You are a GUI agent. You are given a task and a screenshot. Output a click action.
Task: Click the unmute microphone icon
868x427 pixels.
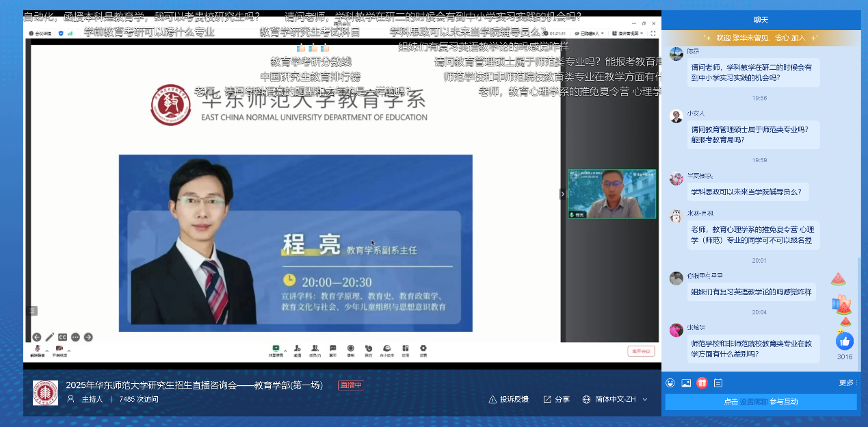click(x=37, y=348)
